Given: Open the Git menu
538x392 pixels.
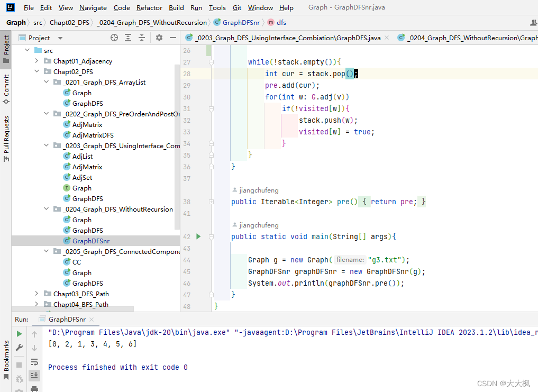Looking at the screenshot, I should (237, 7).
